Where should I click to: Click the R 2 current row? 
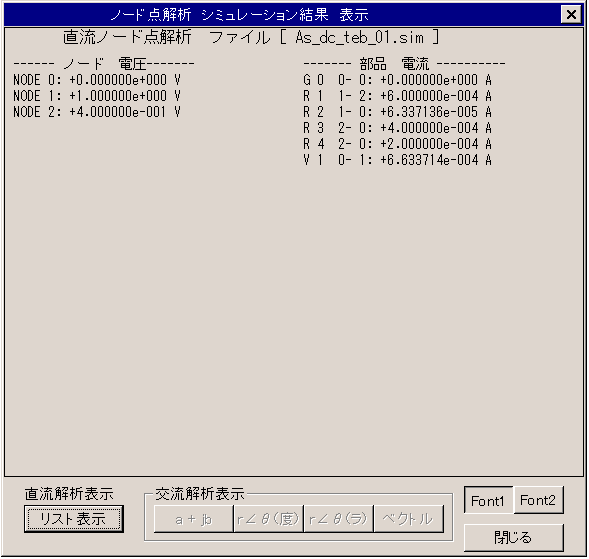397,112
